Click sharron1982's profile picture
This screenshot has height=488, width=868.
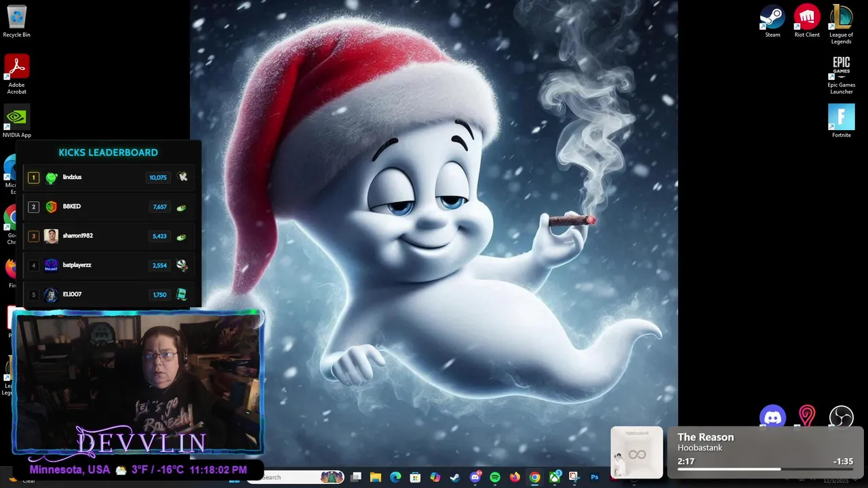[x=51, y=236]
